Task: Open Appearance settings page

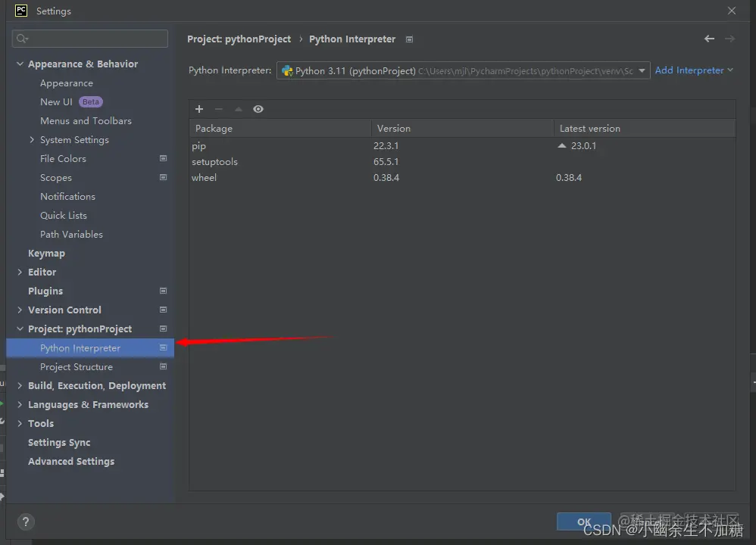Action: pyautogui.click(x=67, y=83)
